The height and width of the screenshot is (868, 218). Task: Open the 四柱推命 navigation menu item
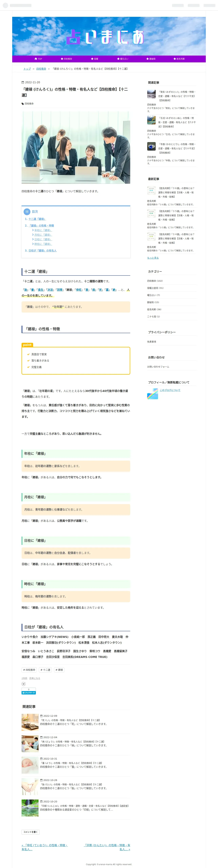(66, 59)
